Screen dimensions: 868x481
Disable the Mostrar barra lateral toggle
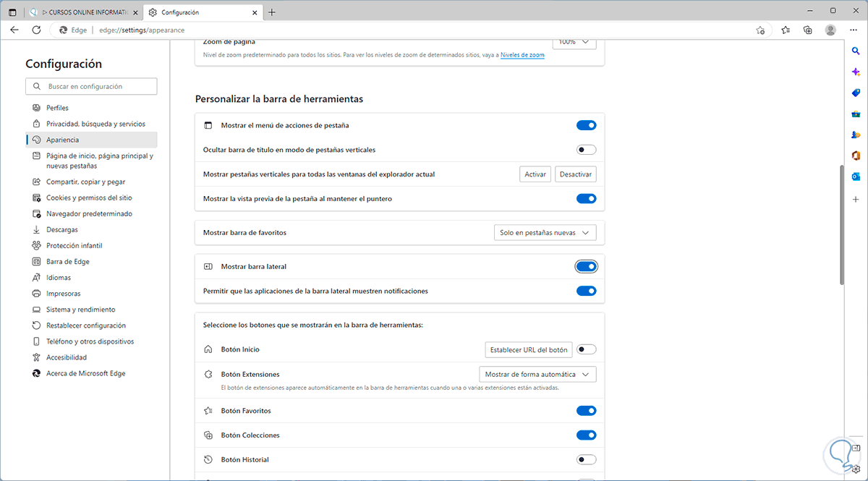point(586,267)
